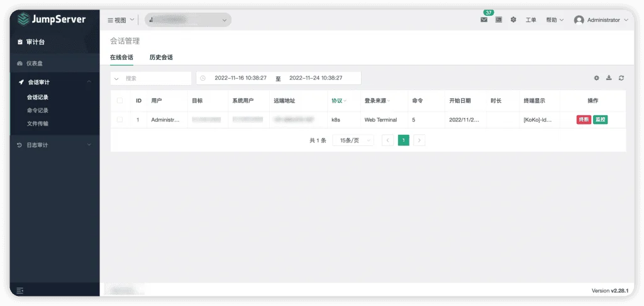644x306 pixels.
Task: Open table column settings gear icon
Action: click(596, 78)
